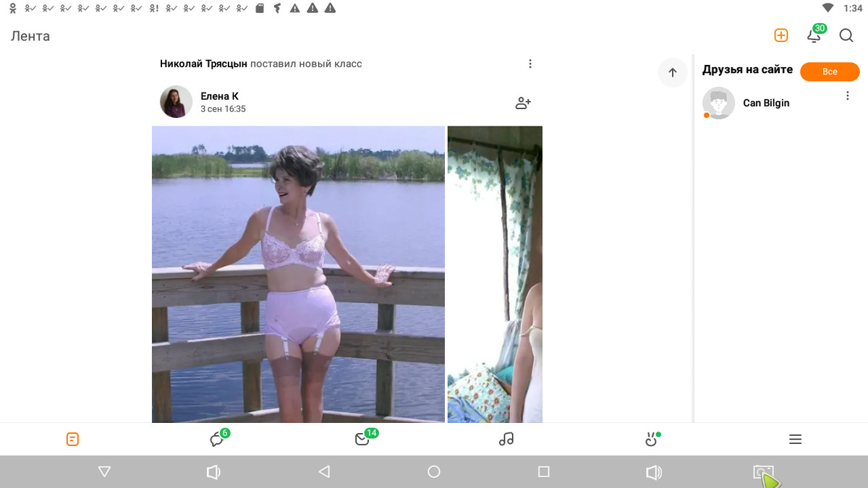The image size is (868, 488).
Task: Select the feed tab in bottom bar
Action: (72, 440)
